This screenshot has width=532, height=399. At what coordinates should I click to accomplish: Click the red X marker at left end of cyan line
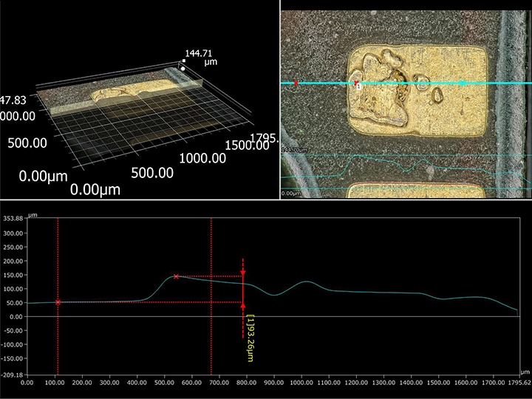point(296,83)
